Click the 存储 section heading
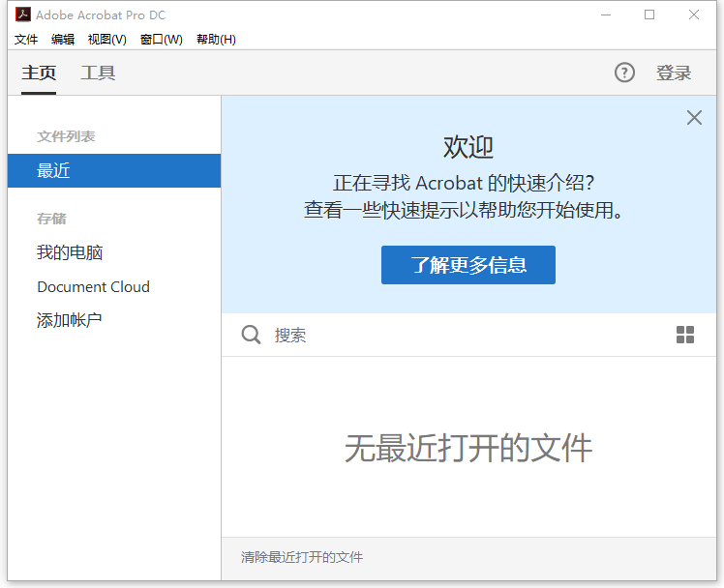Image resolution: width=724 pixels, height=588 pixels. pyautogui.click(x=51, y=219)
